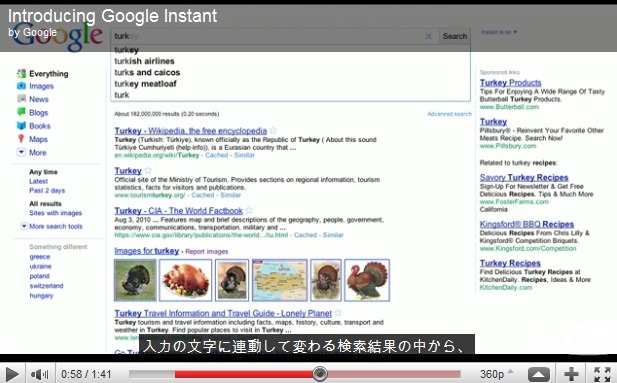Click the Images camera icon
The image size is (617, 383).
[21, 86]
